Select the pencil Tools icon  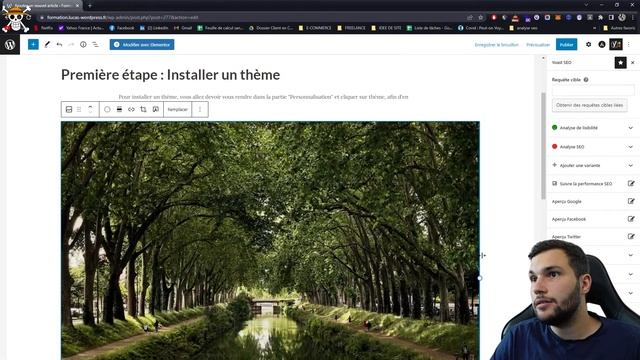[47, 44]
